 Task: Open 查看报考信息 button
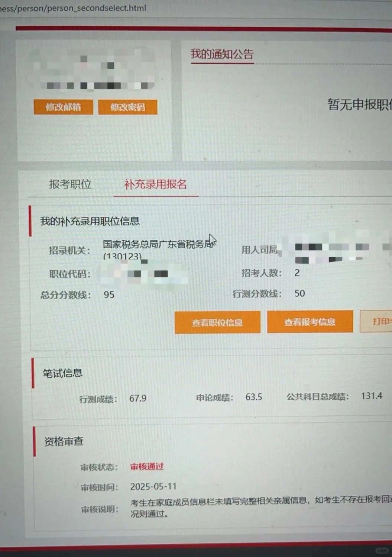point(310,322)
